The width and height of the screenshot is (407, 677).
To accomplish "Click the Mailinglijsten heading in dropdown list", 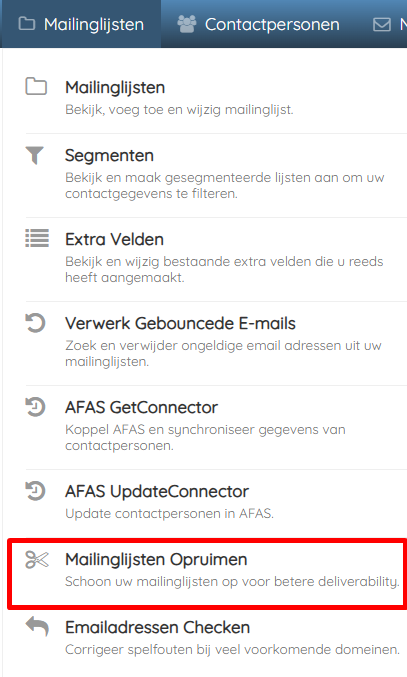I will tap(115, 87).
